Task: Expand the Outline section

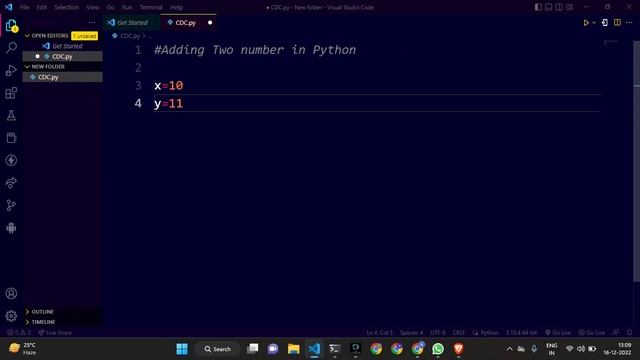Action: (x=39, y=312)
